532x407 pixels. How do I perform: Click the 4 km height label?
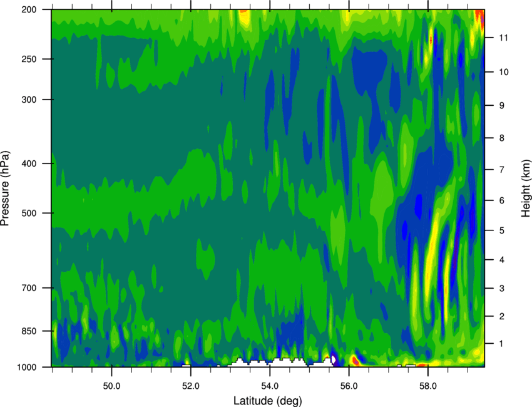pos(502,260)
